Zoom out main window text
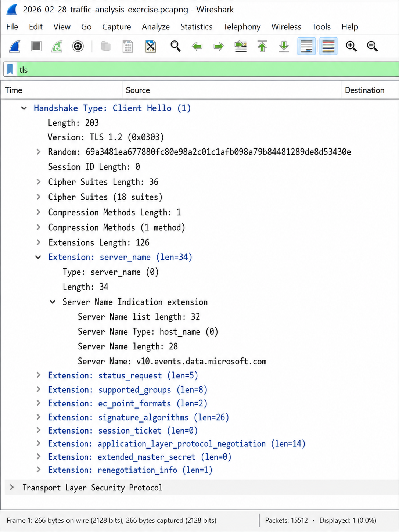Viewport: 399px width, 532px height. [x=372, y=46]
